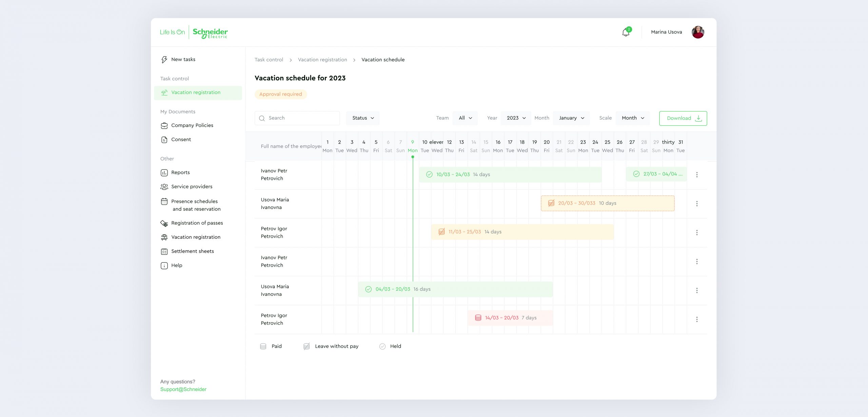Click the notification bell icon
Viewport: 868px width, 417px height.
click(626, 32)
